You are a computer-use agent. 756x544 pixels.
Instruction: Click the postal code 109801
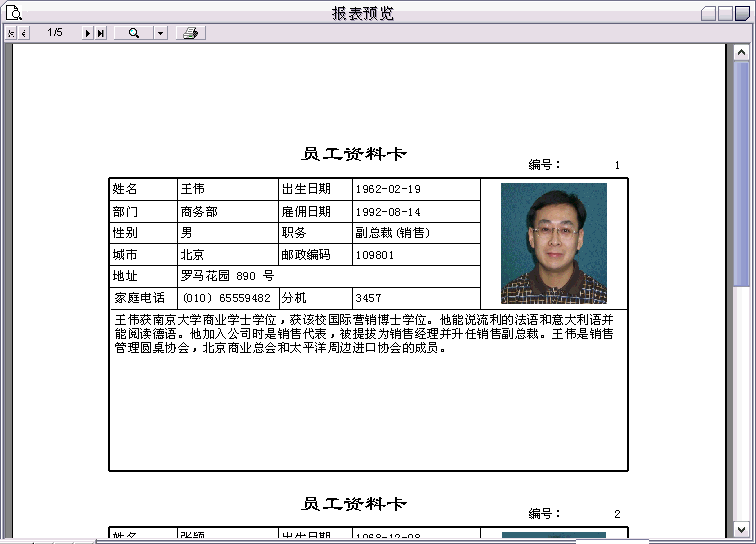pos(375,255)
